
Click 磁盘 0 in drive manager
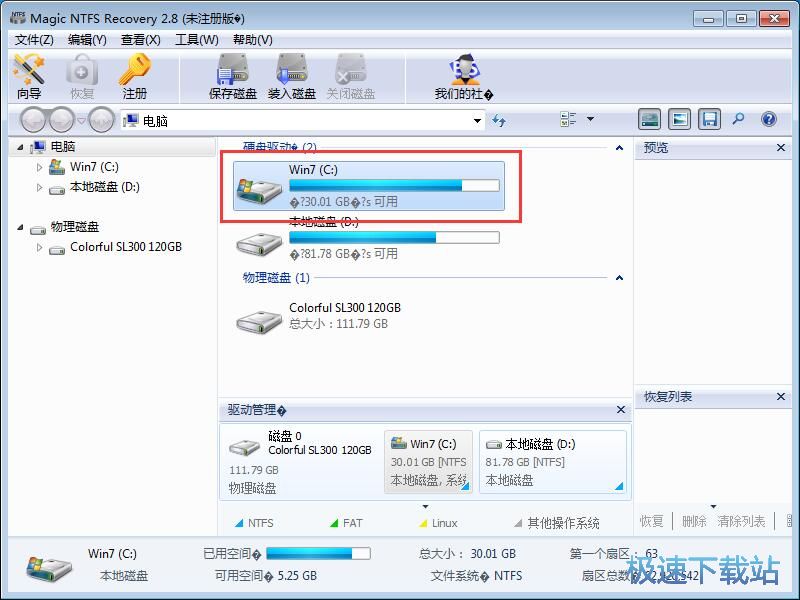[301, 462]
